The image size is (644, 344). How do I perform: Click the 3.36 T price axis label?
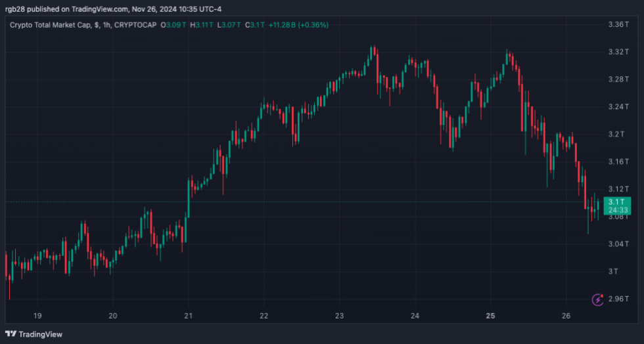point(620,24)
